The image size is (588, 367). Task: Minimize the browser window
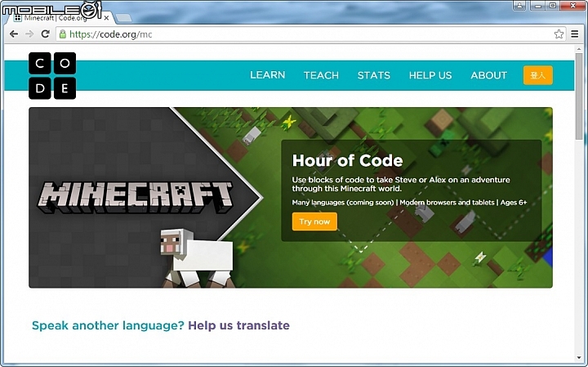click(538, 5)
